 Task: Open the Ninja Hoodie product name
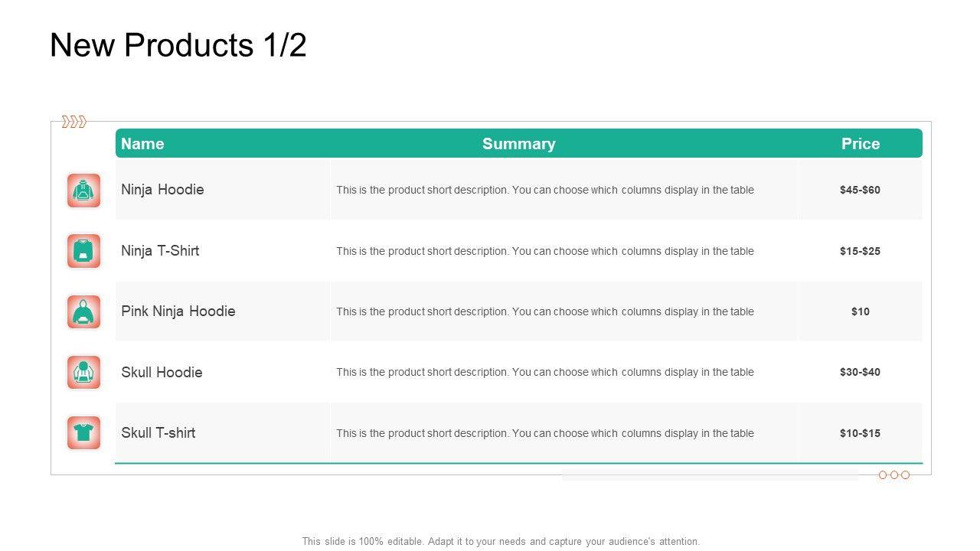click(162, 190)
